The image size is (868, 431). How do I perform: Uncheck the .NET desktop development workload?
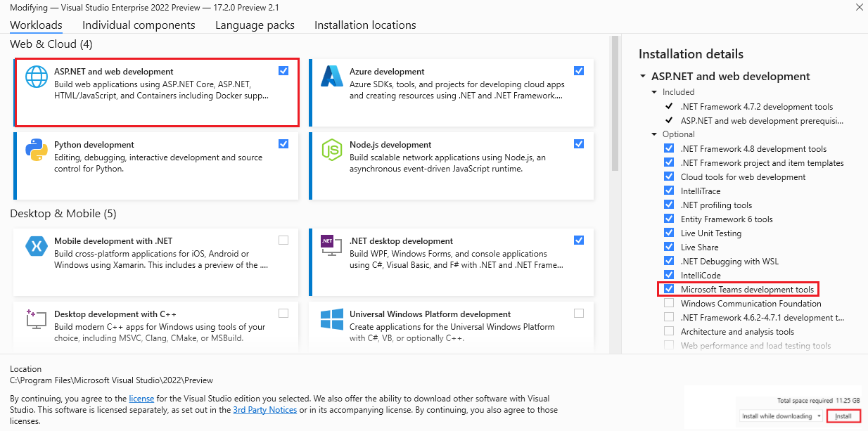click(x=578, y=240)
